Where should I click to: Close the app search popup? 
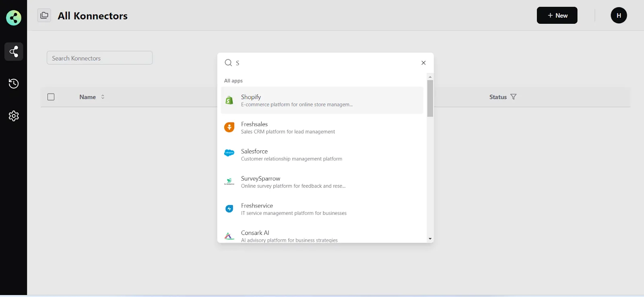pyautogui.click(x=423, y=63)
